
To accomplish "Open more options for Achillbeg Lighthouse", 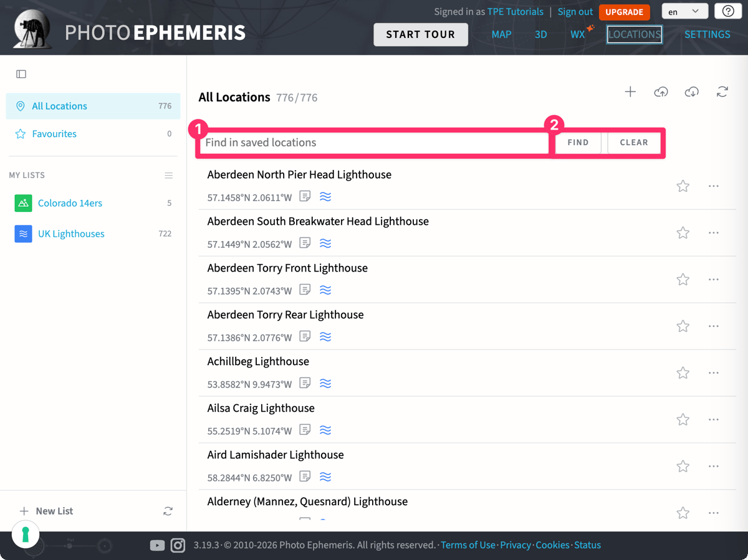I will pyautogui.click(x=714, y=373).
